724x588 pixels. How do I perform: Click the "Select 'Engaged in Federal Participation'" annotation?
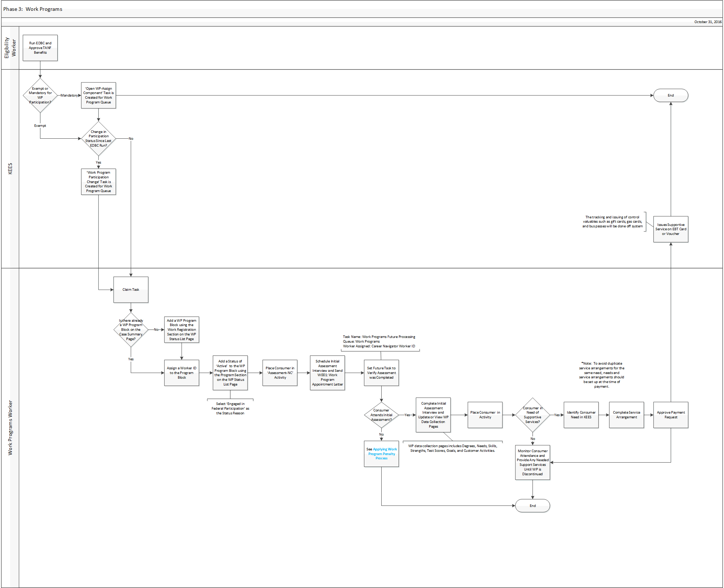pos(230,409)
